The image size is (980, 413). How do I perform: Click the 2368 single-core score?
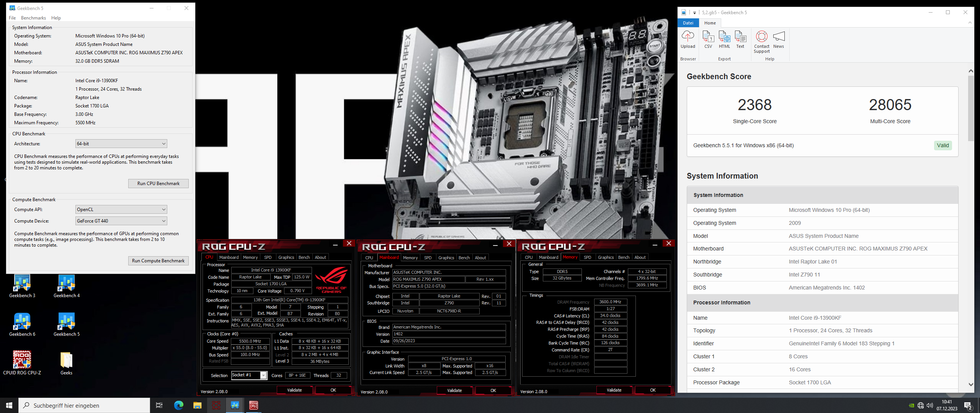coord(755,105)
